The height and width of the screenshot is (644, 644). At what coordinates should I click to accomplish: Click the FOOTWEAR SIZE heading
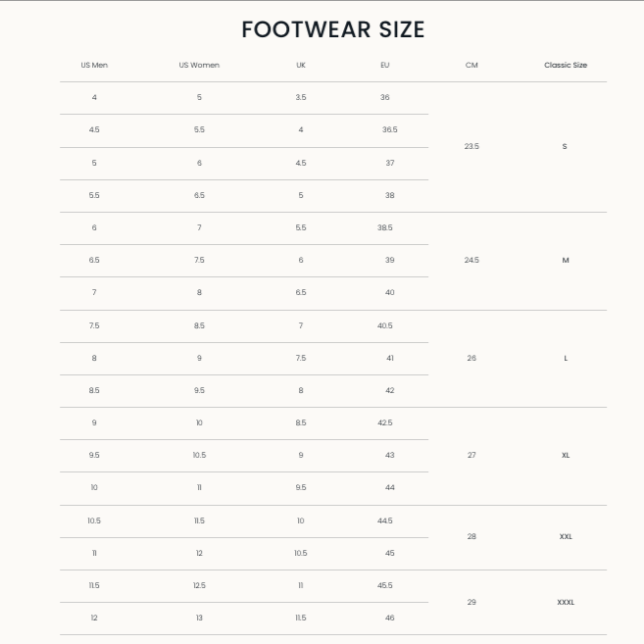coord(333,29)
